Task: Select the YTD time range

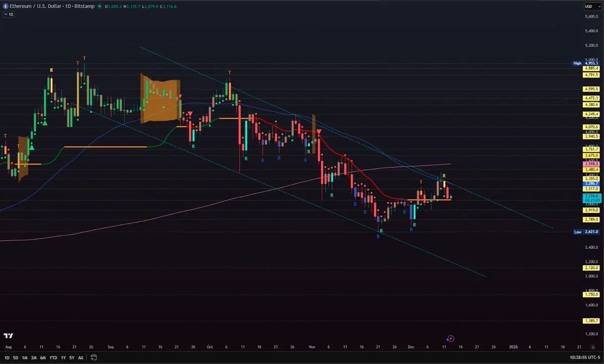Action: pos(53,357)
